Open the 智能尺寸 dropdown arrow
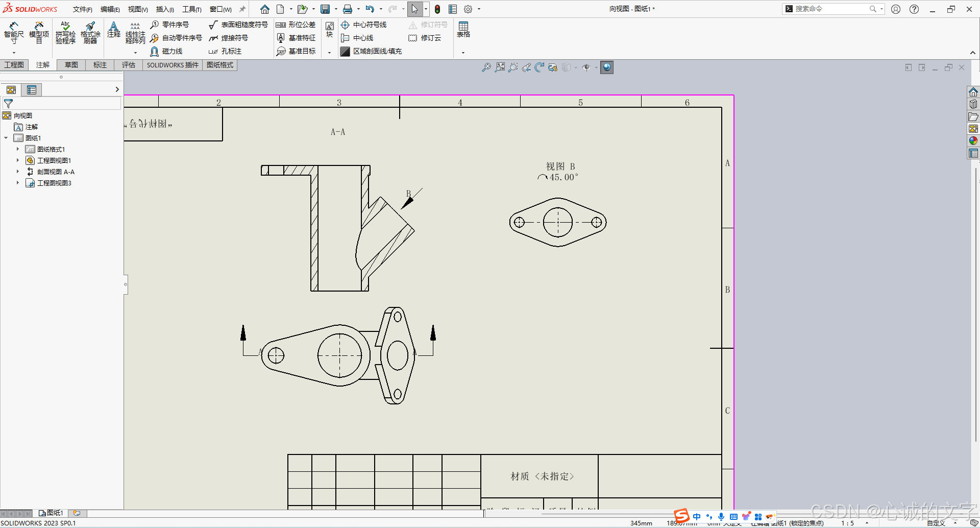The image size is (980, 528). pyautogui.click(x=14, y=53)
